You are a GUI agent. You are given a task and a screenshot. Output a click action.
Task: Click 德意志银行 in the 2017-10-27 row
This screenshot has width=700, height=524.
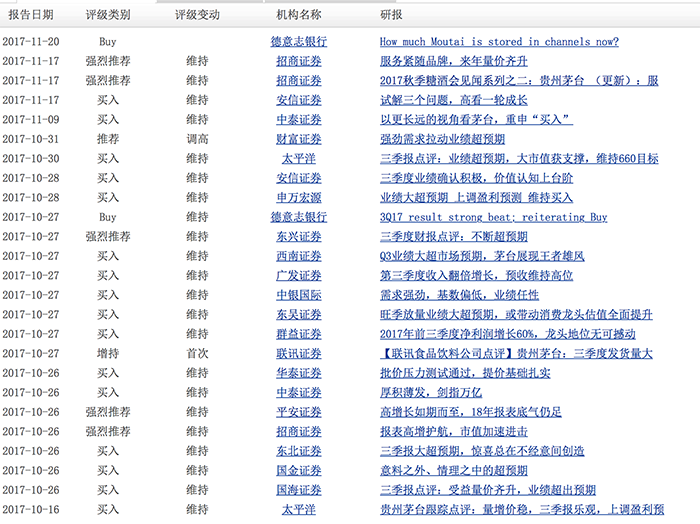[x=299, y=217]
